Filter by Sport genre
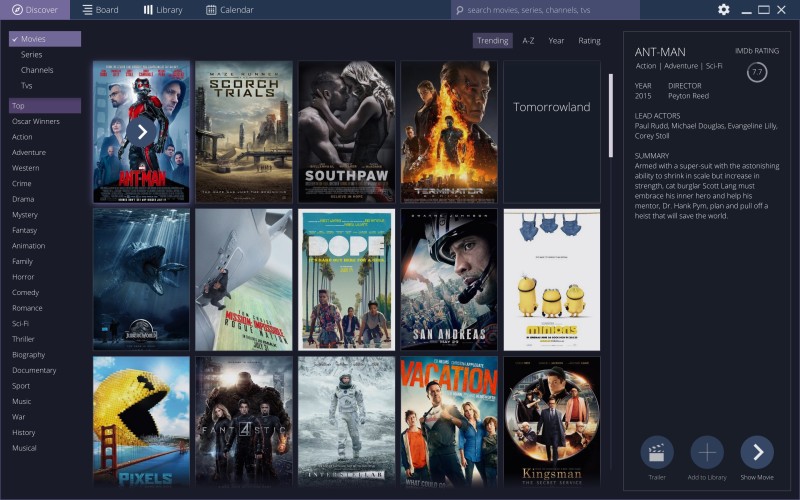800x500 pixels. [x=21, y=386]
